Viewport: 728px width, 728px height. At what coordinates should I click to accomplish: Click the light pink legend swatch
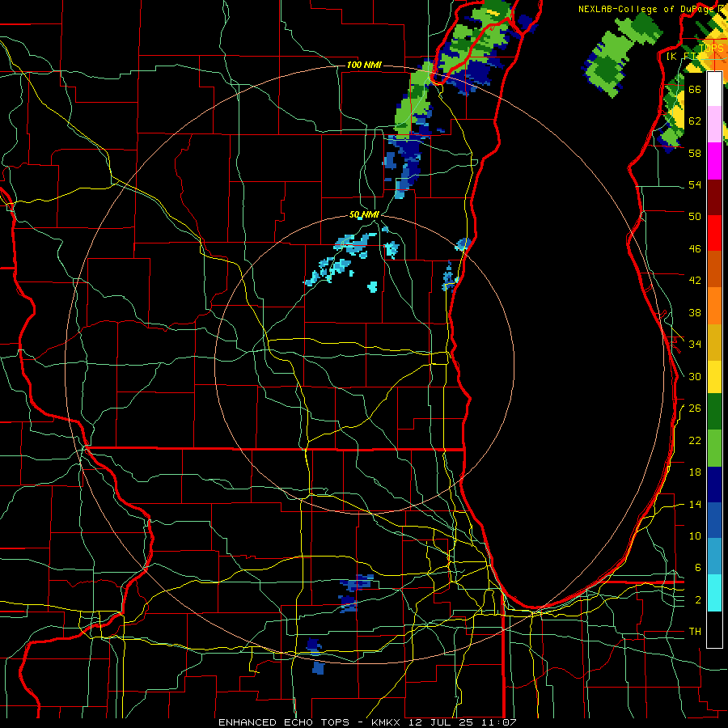pyautogui.click(x=714, y=124)
